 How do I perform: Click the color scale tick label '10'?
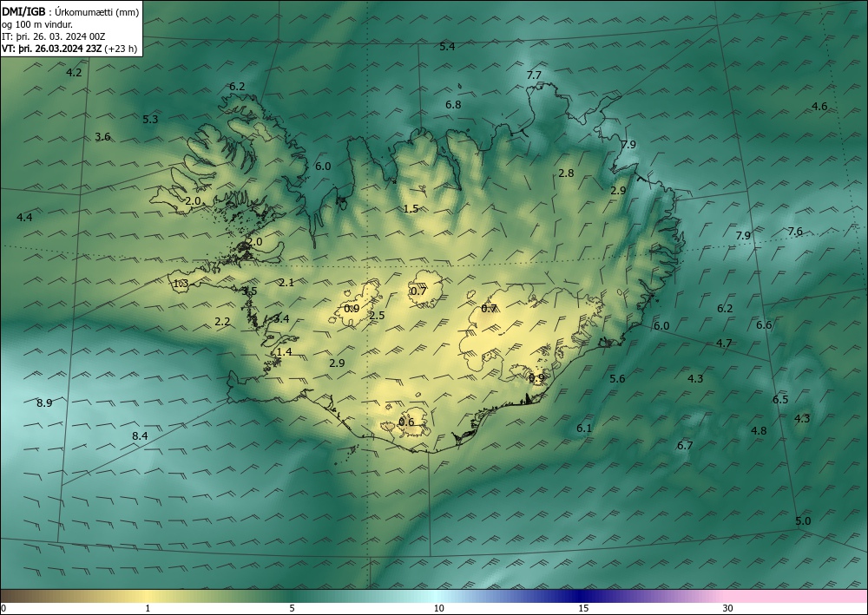point(438,609)
